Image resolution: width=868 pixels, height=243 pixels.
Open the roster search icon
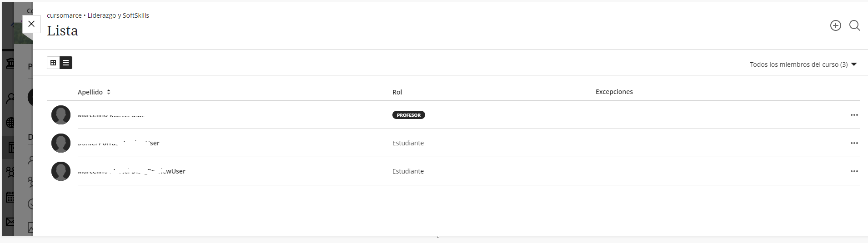coord(854,25)
